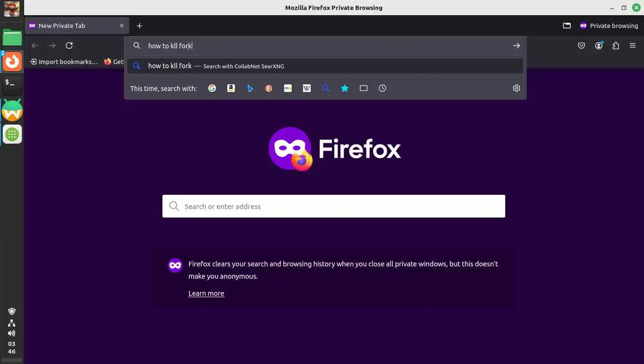Click the network icon in system tray

pyautogui.click(x=12, y=323)
